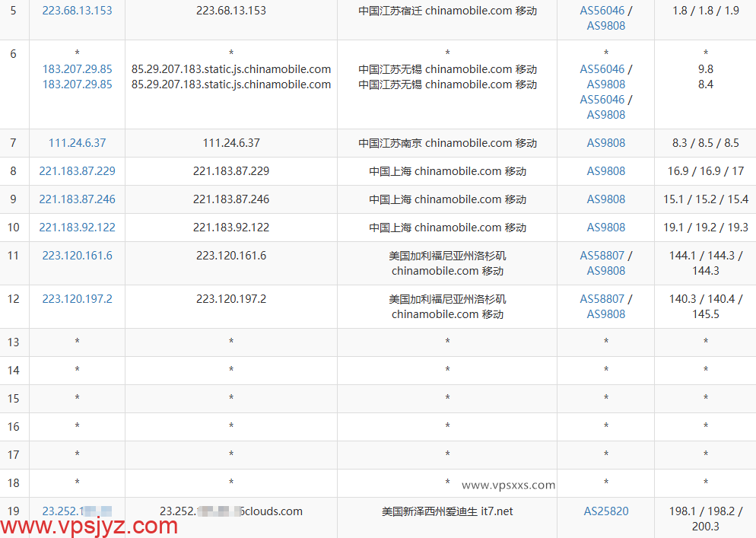Open the AS25820 link in hop 19
This screenshot has width=756, height=538.
click(606, 511)
